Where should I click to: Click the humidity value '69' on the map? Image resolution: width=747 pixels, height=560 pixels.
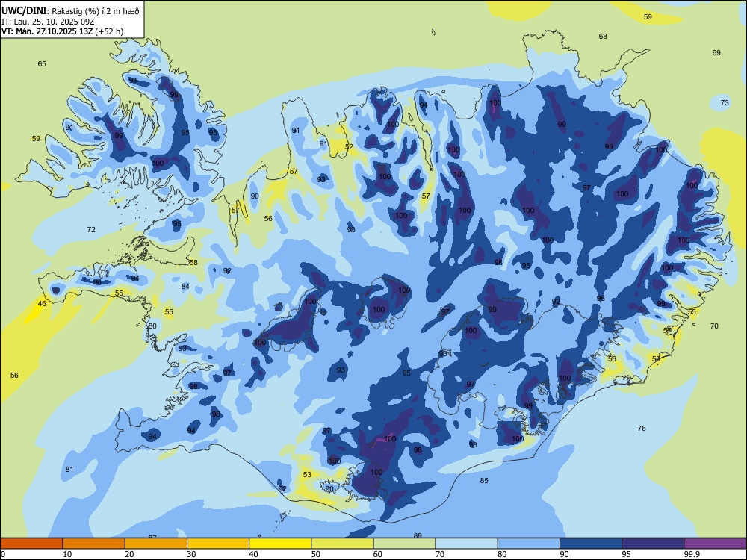click(x=716, y=53)
